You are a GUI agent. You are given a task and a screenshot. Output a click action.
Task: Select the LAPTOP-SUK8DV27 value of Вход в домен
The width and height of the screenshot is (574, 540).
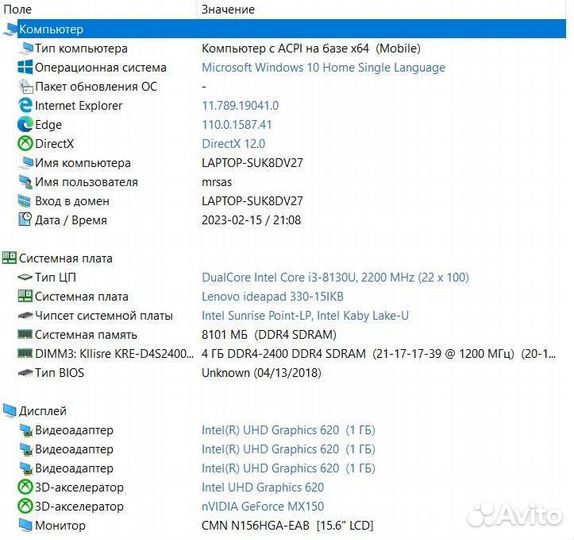click(253, 201)
